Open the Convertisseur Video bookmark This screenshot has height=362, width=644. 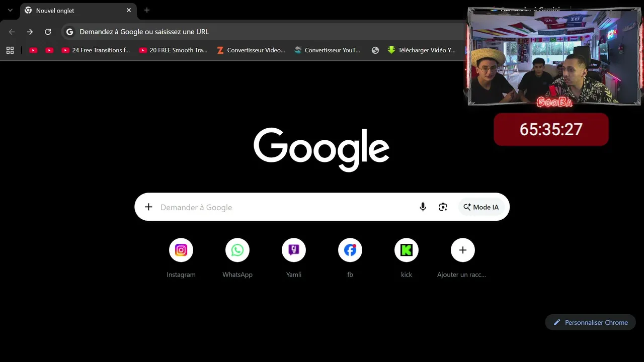pos(251,50)
